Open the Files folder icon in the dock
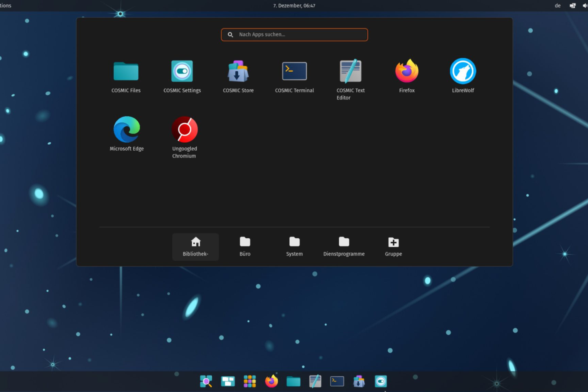The height and width of the screenshot is (392, 588). point(293,381)
